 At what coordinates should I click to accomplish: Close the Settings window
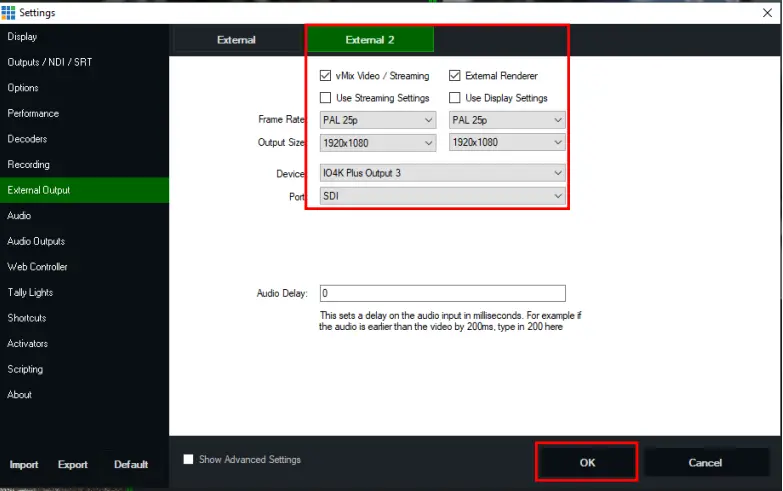coord(768,12)
